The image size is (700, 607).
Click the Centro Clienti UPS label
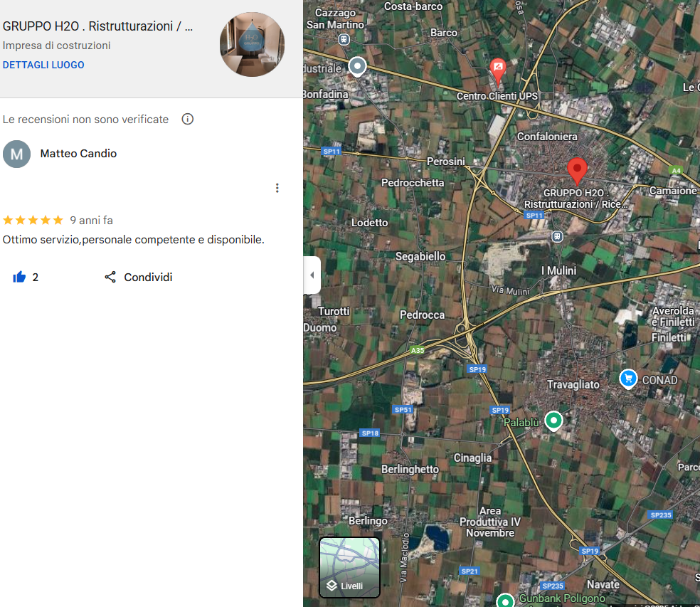(497, 96)
